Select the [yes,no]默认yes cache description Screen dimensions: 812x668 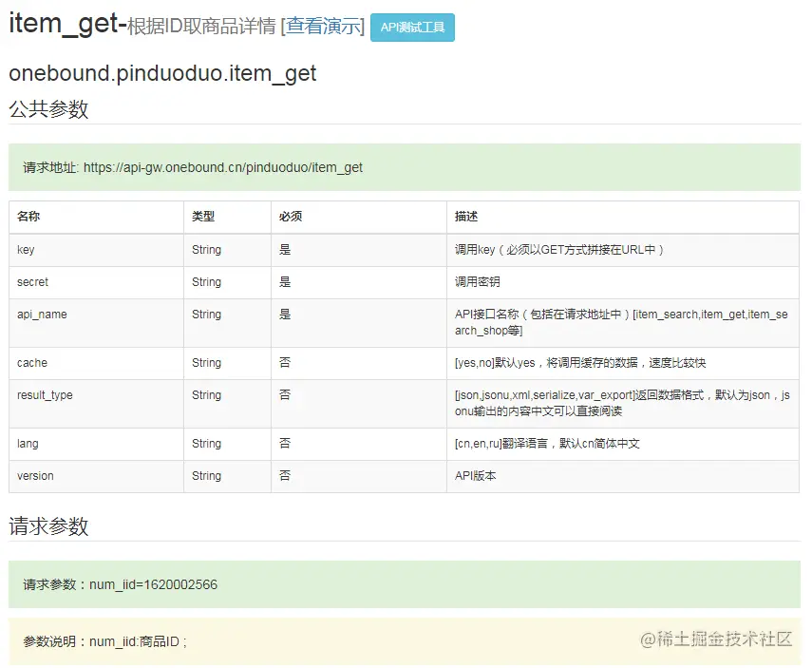pyautogui.click(x=580, y=363)
